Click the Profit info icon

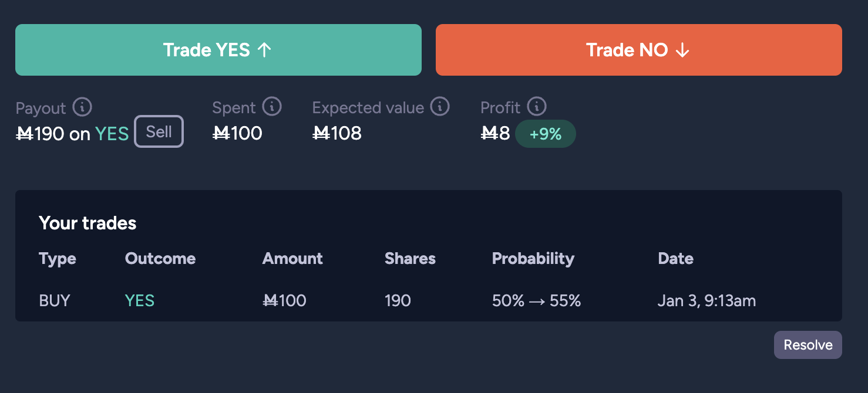[x=537, y=107]
